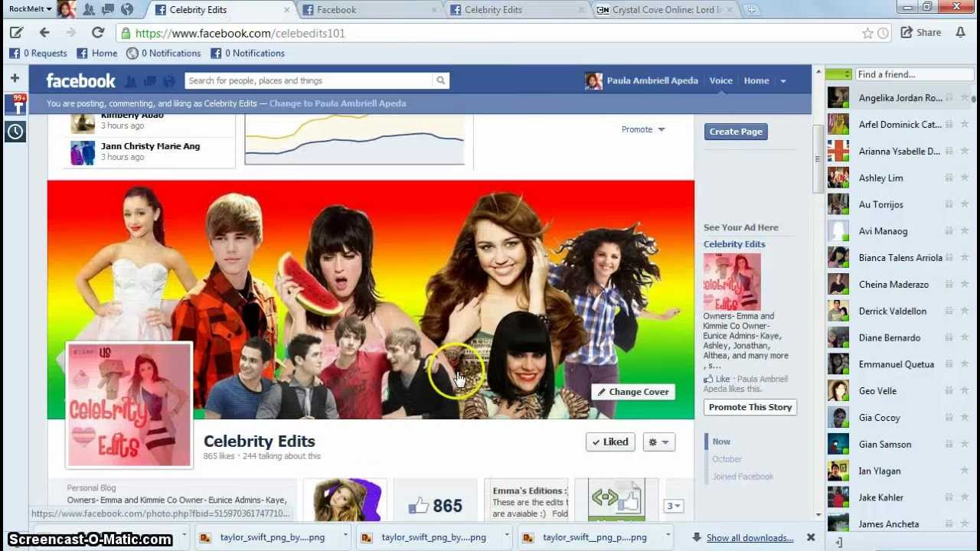Click the Promote This Story button

pyautogui.click(x=750, y=407)
